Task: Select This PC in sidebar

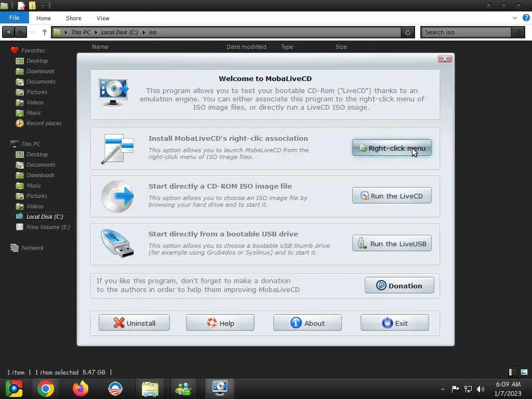Action: tap(31, 144)
